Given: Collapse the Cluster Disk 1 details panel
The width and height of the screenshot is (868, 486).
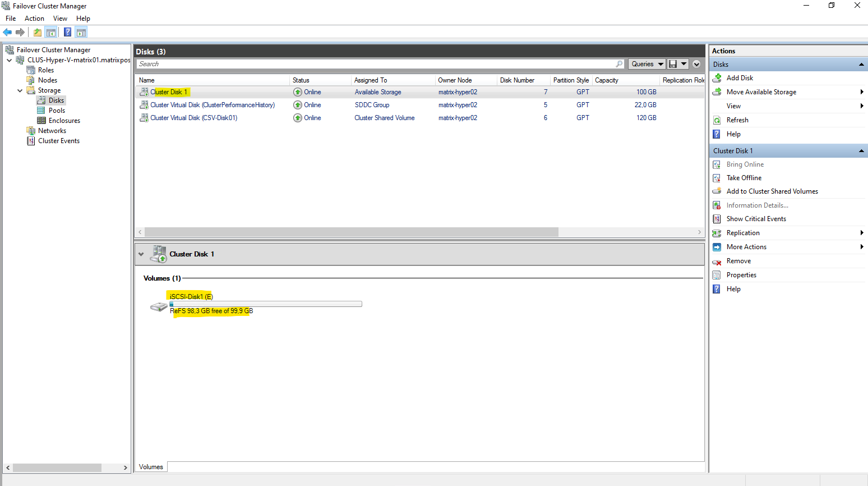Looking at the screenshot, I should [x=141, y=254].
